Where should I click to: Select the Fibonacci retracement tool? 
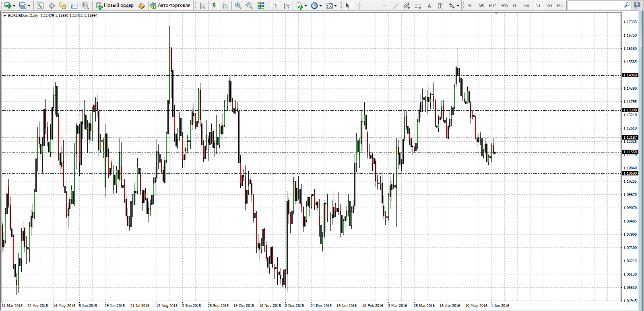(418, 6)
